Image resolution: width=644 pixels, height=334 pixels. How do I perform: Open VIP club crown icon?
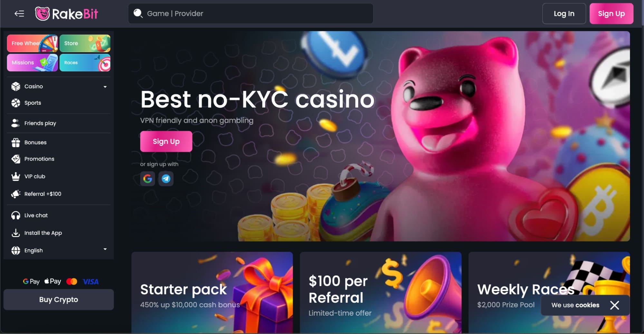(15, 176)
